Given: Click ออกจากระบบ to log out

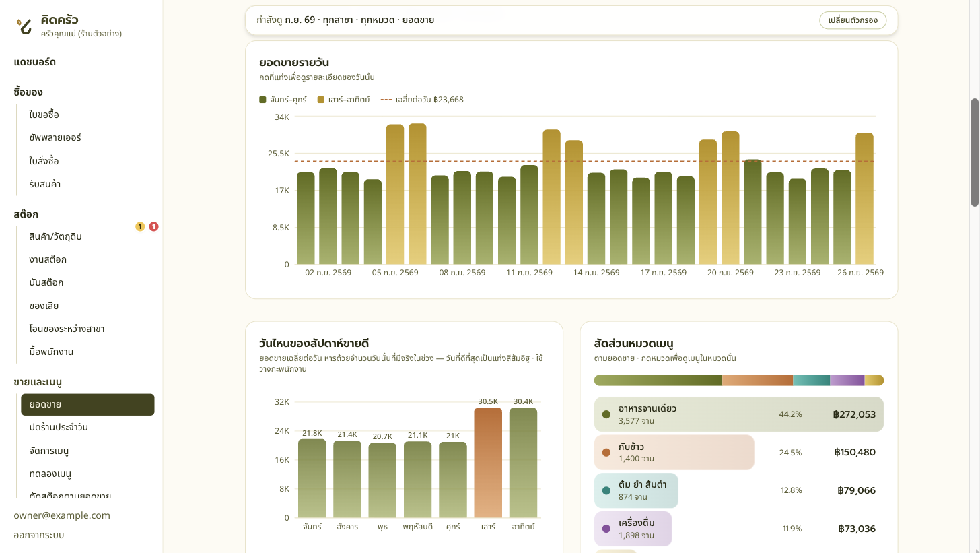Looking at the screenshot, I should pyautogui.click(x=39, y=535).
